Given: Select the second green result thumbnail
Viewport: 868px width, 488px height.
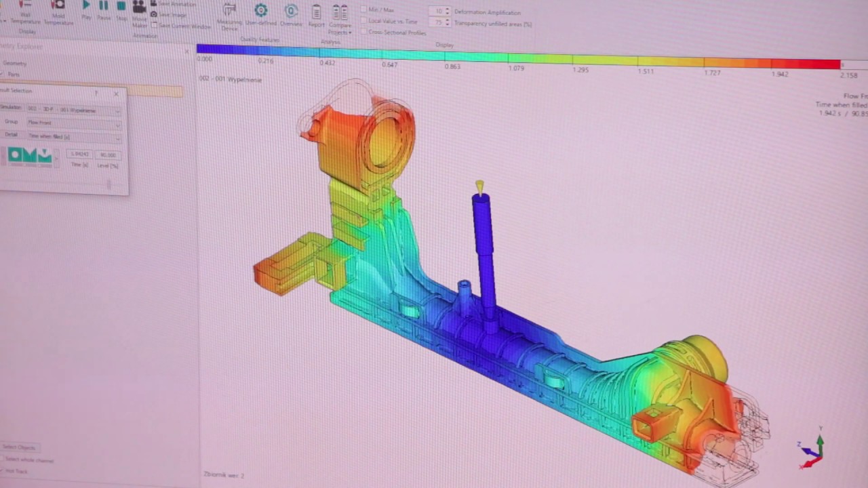Looking at the screenshot, I should tap(30, 156).
